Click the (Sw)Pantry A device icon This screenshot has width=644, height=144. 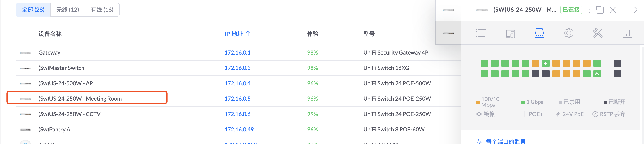point(25,130)
